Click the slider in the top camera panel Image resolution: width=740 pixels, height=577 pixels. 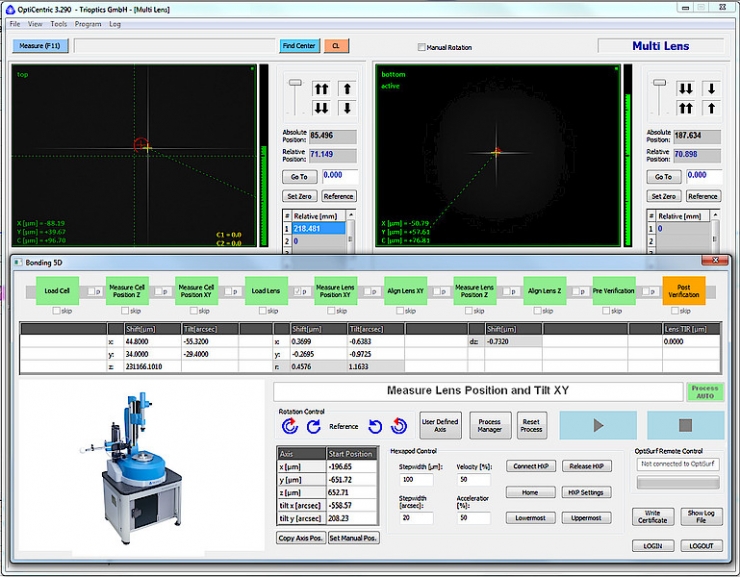click(295, 83)
